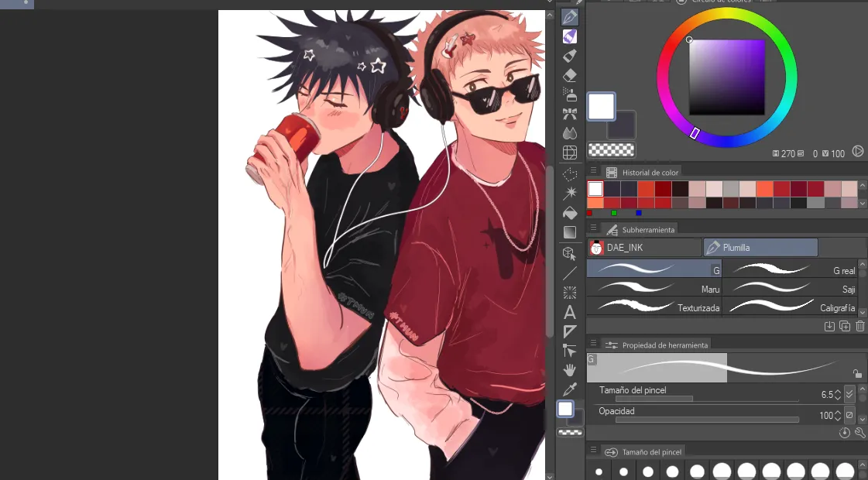Adjust the Tamaño del pincel slider

(707, 399)
